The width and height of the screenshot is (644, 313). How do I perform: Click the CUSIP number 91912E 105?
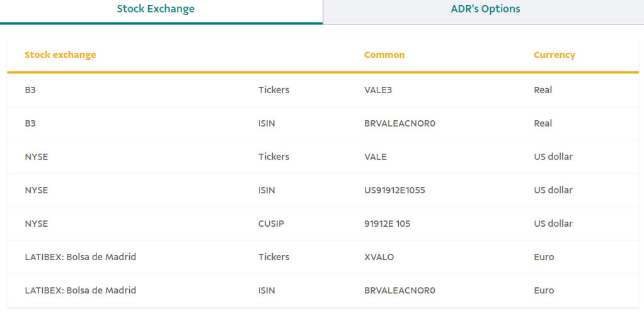pos(387,224)
